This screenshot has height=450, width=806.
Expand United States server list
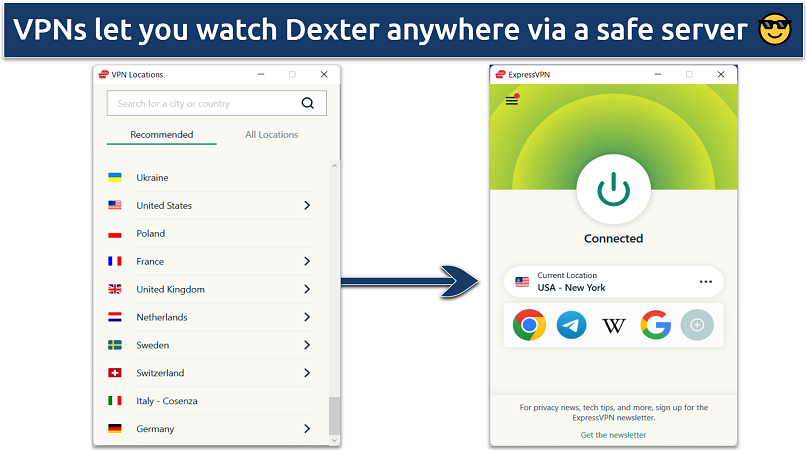tap(307, 205)
